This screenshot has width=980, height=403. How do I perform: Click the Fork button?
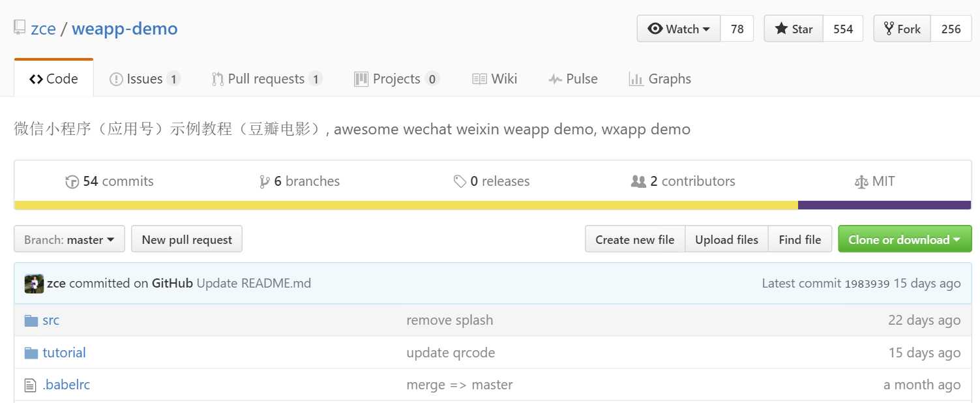(x=902, y=29)
